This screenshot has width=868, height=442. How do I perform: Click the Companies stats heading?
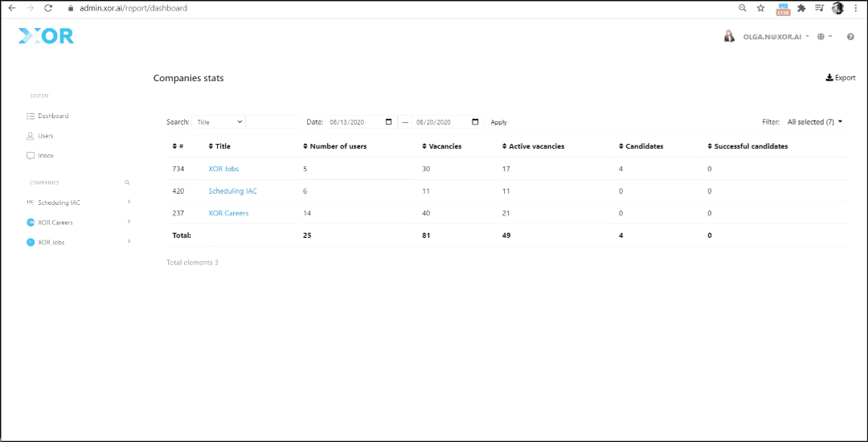[x=188, y=79]
